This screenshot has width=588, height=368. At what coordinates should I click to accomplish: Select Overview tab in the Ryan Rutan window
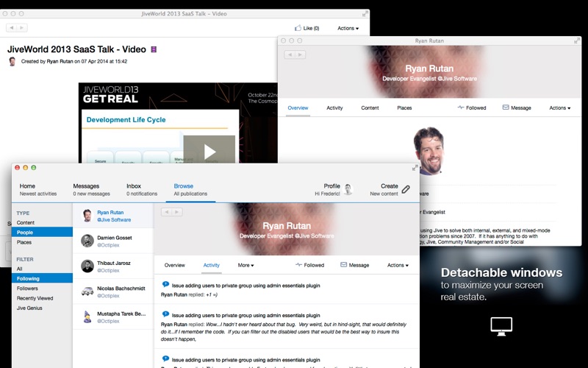point(298,107)
